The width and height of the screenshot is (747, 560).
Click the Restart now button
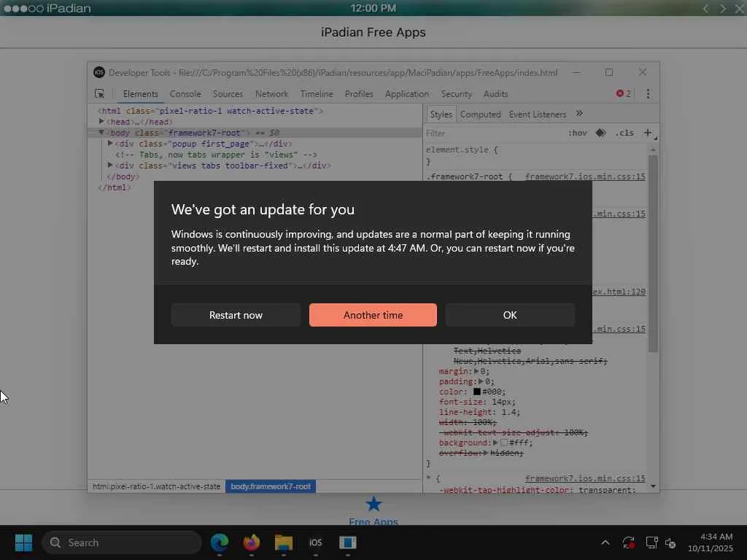pos(236,315)
